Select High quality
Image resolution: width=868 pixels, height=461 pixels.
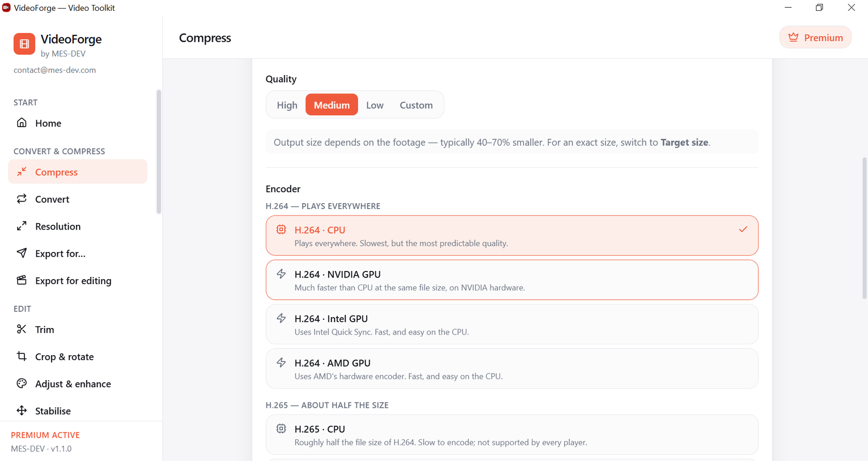click(x=287, y=105)
